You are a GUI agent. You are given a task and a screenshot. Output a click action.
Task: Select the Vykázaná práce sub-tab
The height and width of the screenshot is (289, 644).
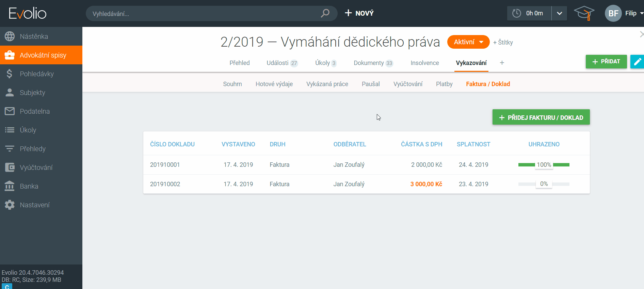pyautogui.click(x=327, y=84)
